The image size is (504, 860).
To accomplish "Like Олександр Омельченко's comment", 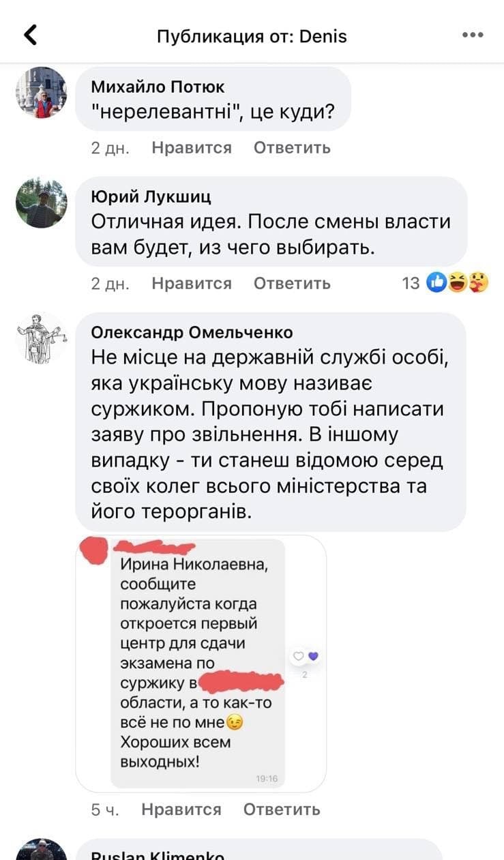I will [181, 810].
